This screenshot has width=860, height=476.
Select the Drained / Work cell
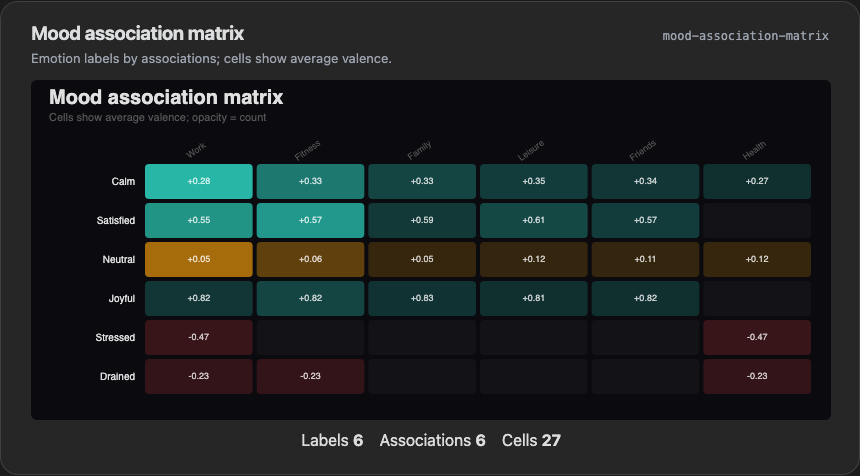[x=199, y=376]
